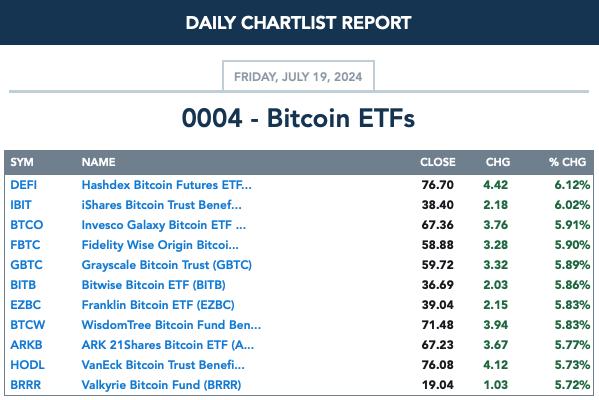Click the CLOSE column header
This screenshot has height=400, width=599.
point(438,162)
